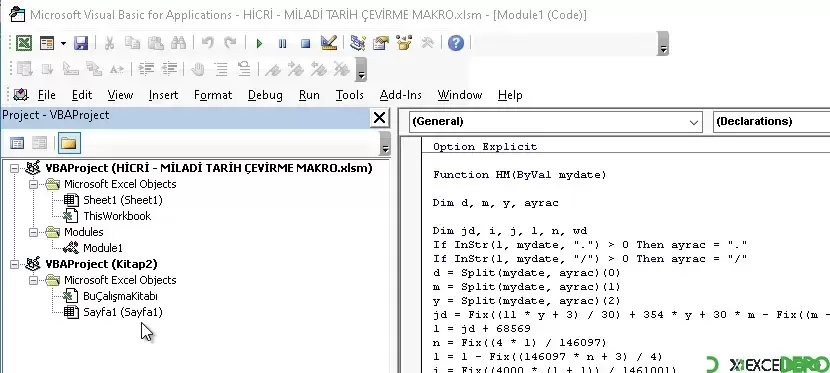Viewport: 830px width, 373px height.
Task: Open the Project Explorer icon
Action: (358, 43)
